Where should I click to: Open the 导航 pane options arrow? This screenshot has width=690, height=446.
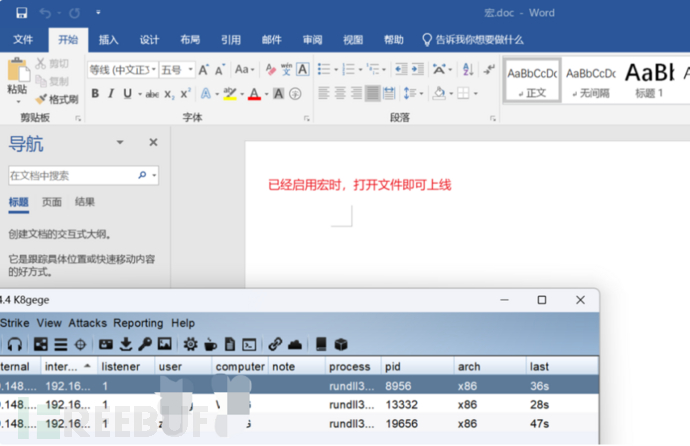tap(120, 142)
